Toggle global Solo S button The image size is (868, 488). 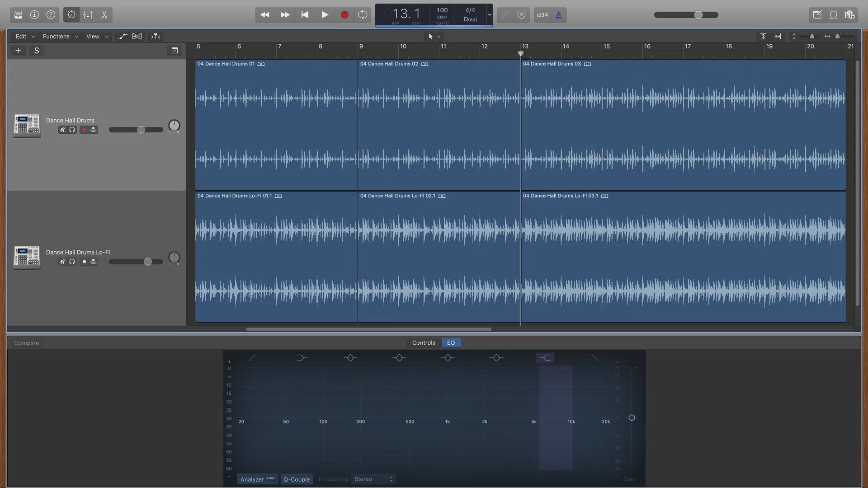(37, 51)
